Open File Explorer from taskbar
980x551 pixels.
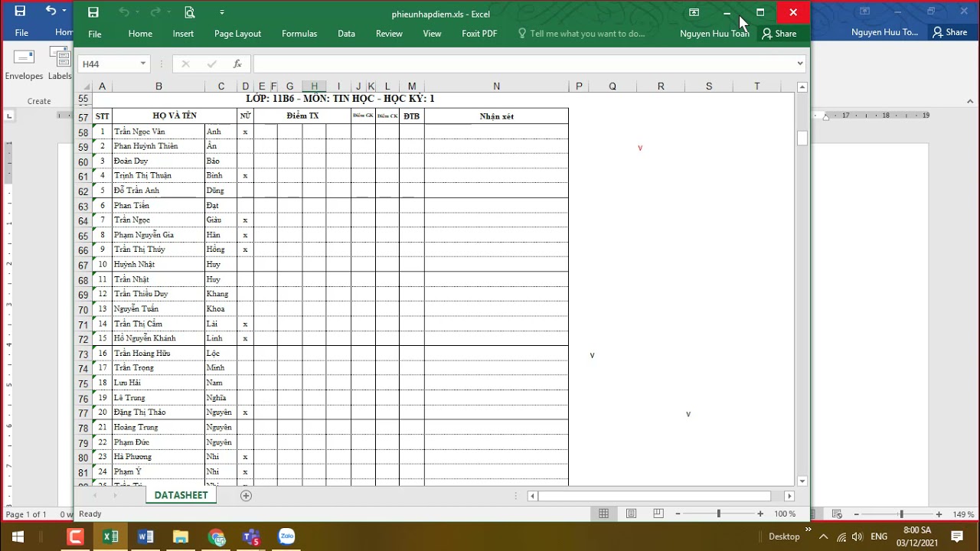tap(181, 536)
